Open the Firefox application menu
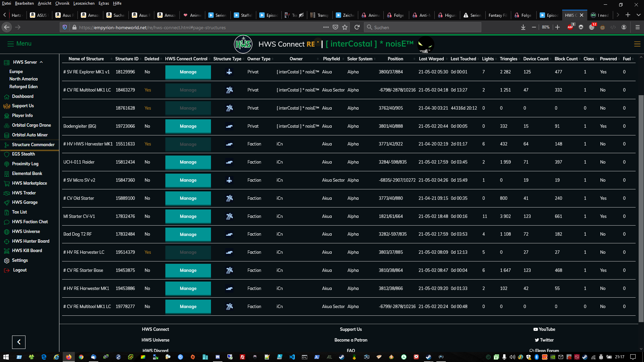Screen dimensions: 644x362 tap(638, 27)
